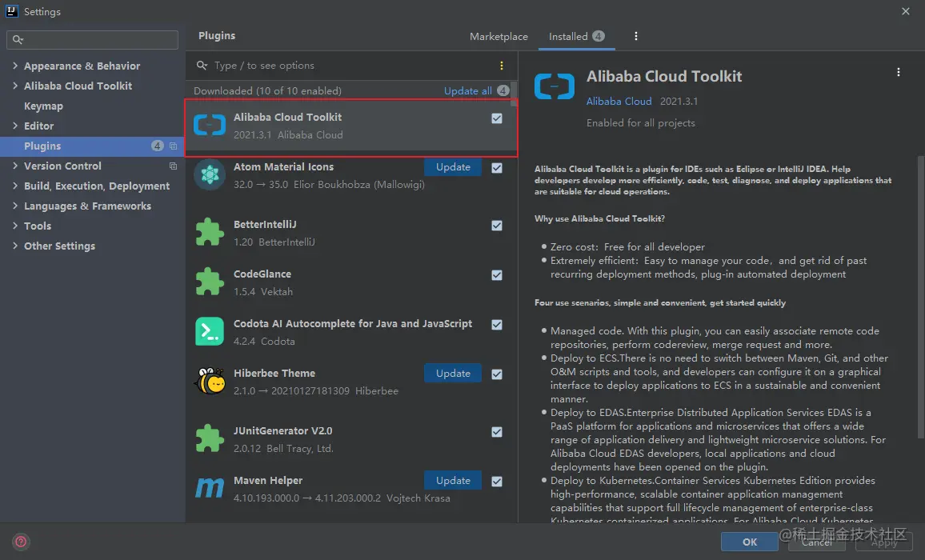The image size is (925, 560).
Task: Toggle the Codota AI Autocomplete checkbox
Action: (x=497, y=325)
